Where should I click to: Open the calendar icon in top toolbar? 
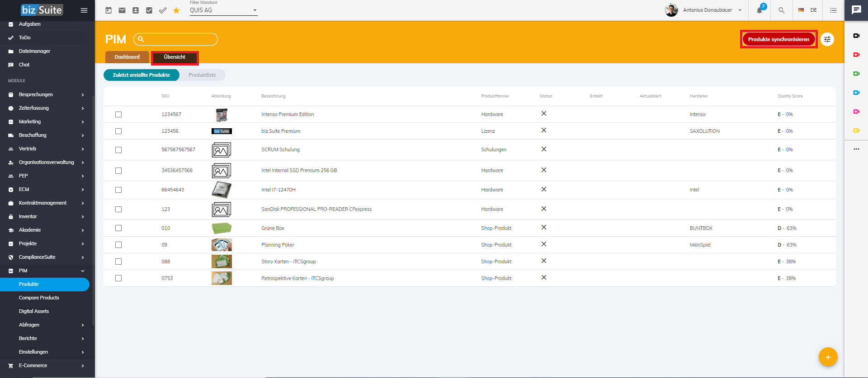coord(108,10)
